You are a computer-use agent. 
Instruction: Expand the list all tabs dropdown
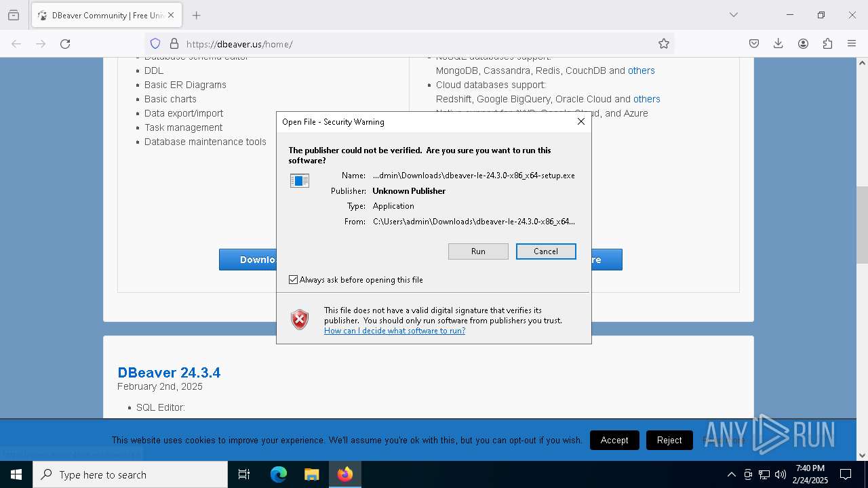[x=734, y=15]
